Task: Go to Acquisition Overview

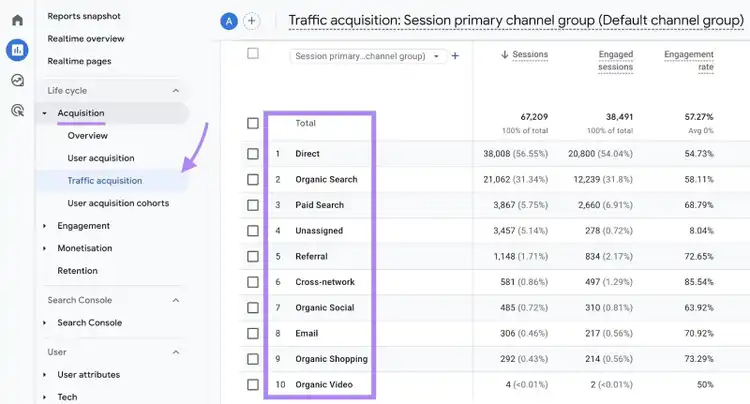Action: pyautogui.click(x=88, y=136)
